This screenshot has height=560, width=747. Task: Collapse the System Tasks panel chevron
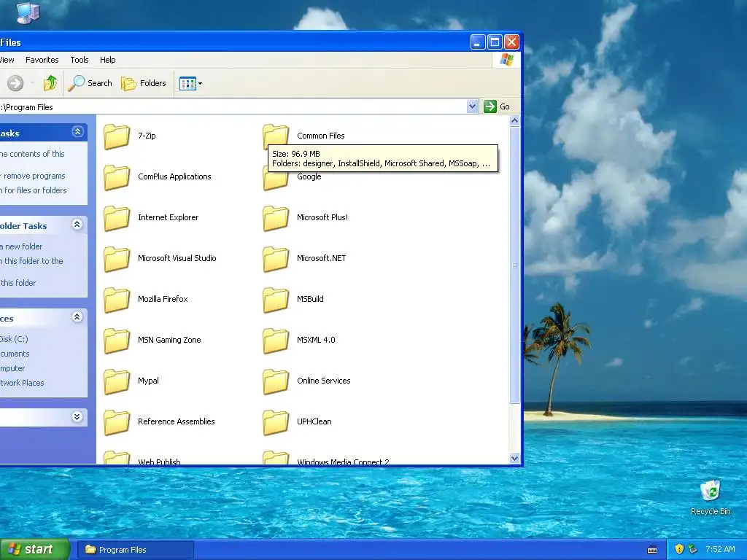(x=77, y=132)
